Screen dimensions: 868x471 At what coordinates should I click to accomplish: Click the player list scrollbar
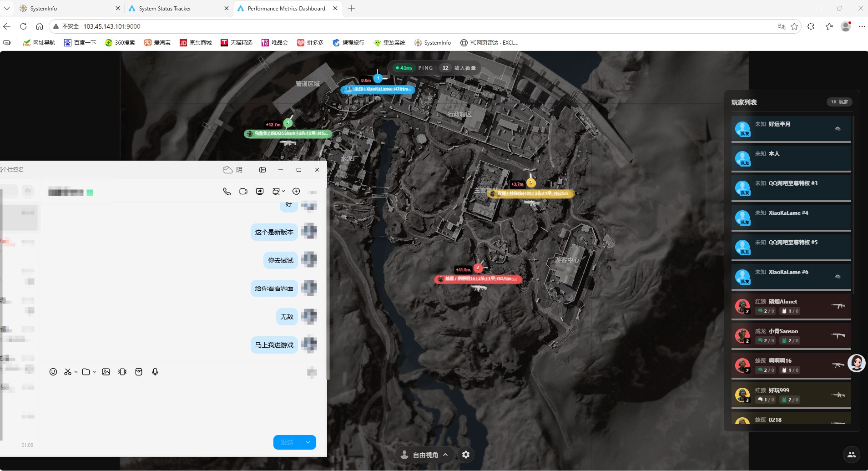click(853, 205)
